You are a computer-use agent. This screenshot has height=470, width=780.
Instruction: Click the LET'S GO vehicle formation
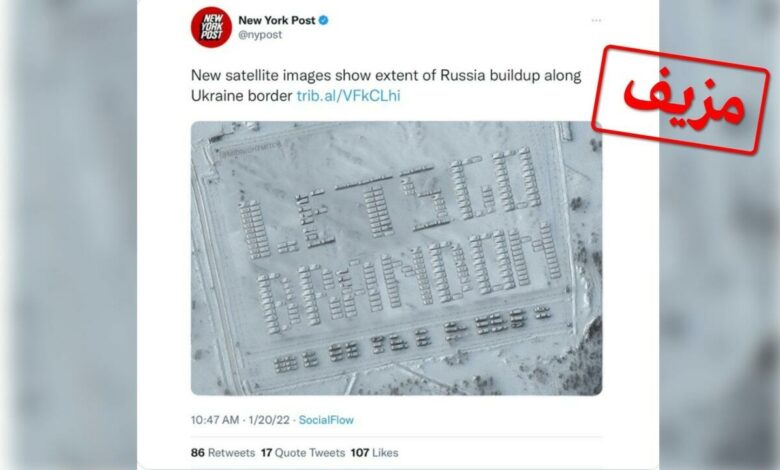click(x=390, y=204)
